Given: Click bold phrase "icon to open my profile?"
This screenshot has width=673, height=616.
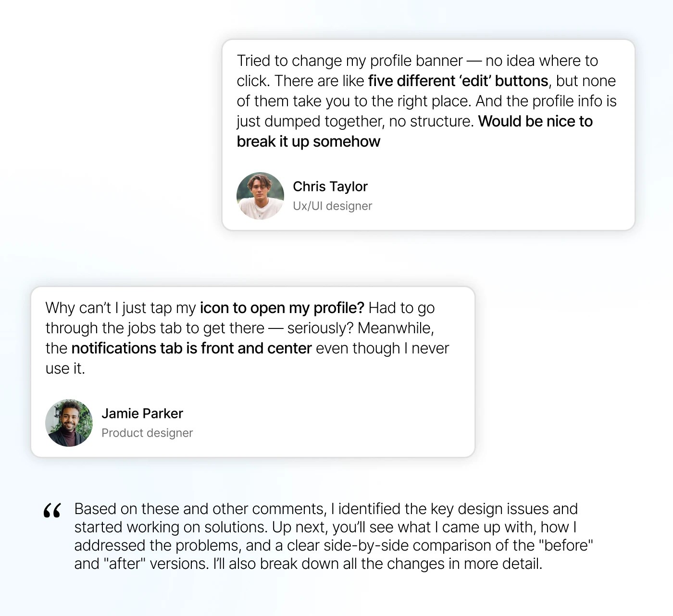Looking at the screenshot, I should coord(282,308).
